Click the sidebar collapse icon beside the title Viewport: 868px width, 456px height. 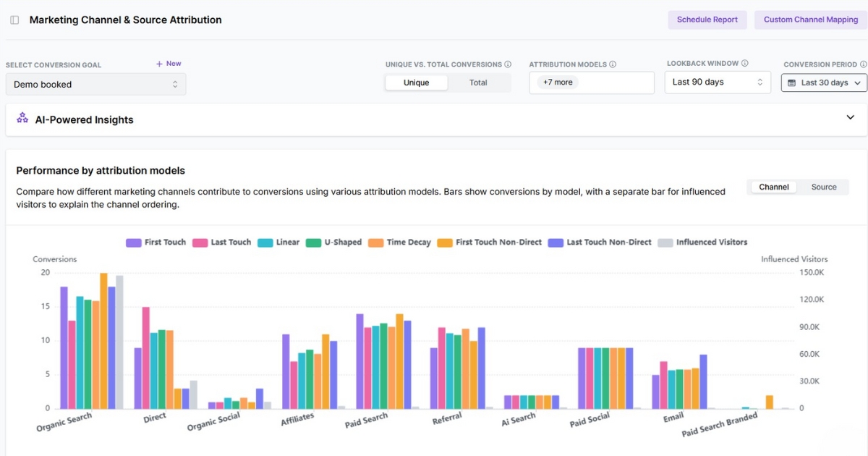tap(14, 20)
